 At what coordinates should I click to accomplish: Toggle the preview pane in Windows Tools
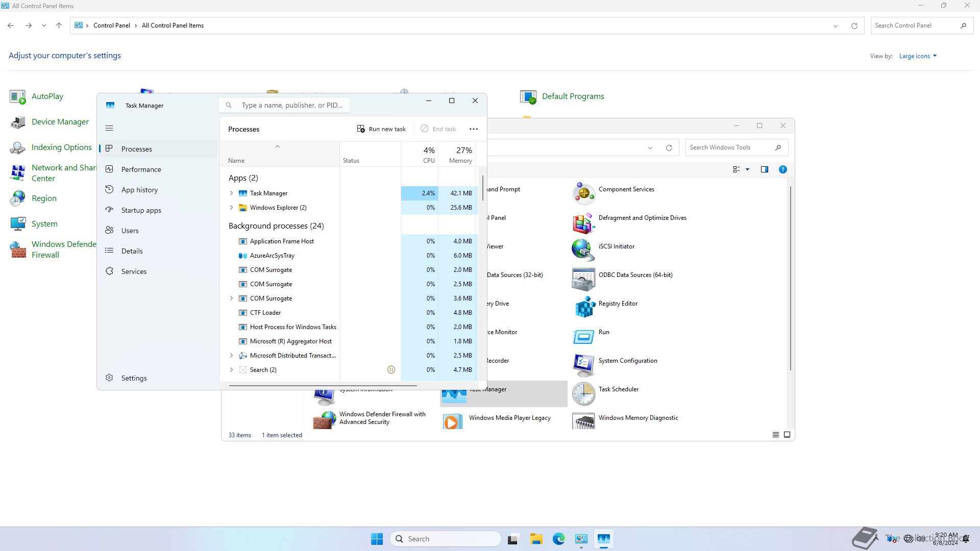(x=764, y=169)
